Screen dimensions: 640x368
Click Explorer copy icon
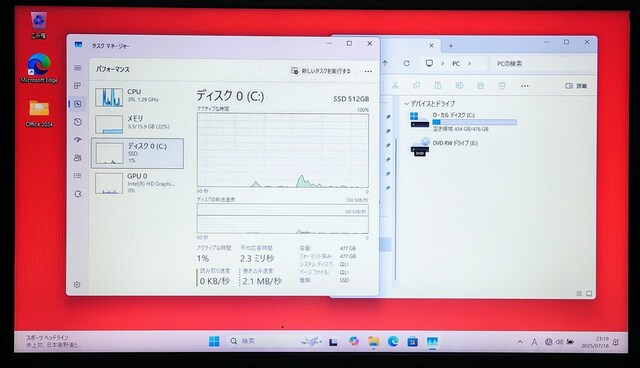coord(416,86)
